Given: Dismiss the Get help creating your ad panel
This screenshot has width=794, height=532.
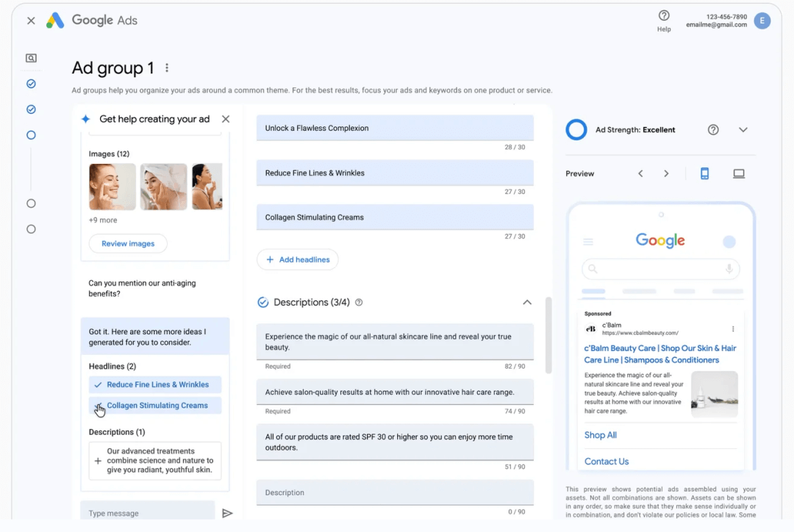Looking at the screenshot, I should point(226,119).
